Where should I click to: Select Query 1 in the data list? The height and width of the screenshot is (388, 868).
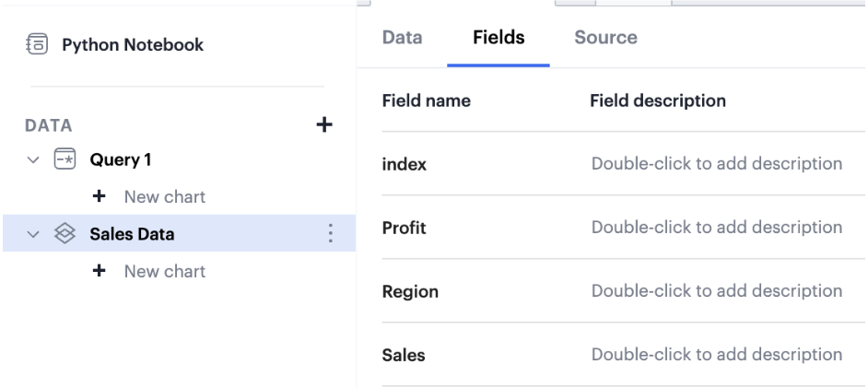pos(121,159)
